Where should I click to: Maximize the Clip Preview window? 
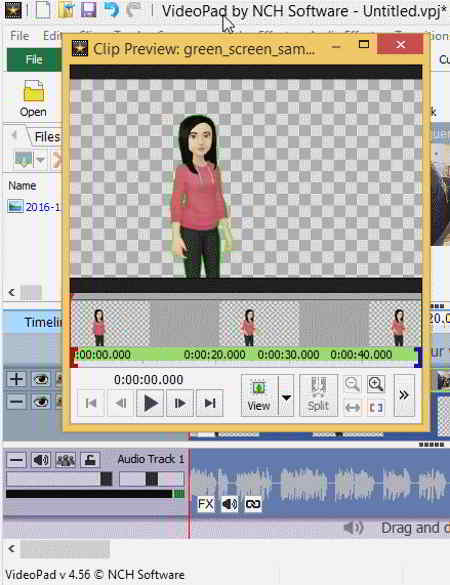[x=364, y=45]
